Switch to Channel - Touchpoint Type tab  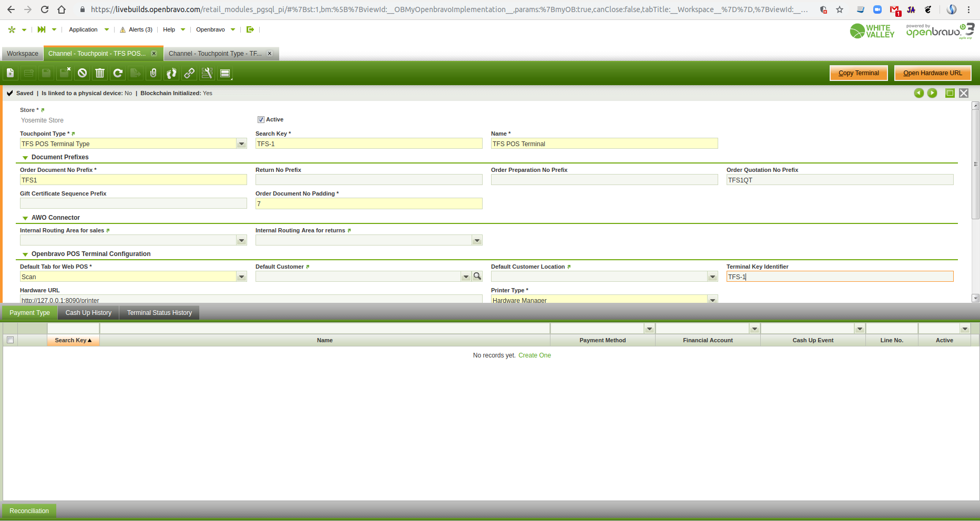click(221, 54)
